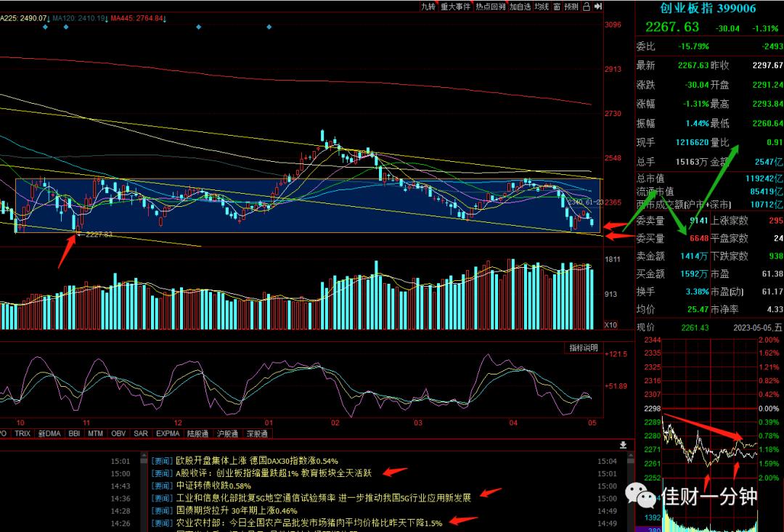The image size is (784, 532).
Task: Click the first blue diamond event marker
Action: click(46, 27)
